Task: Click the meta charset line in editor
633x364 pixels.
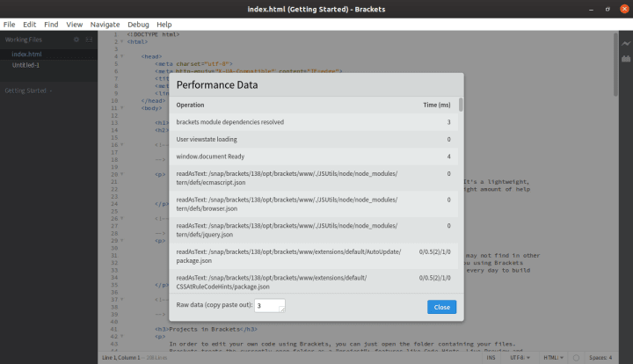Action: pyautogui.click(x=193, y=64)
